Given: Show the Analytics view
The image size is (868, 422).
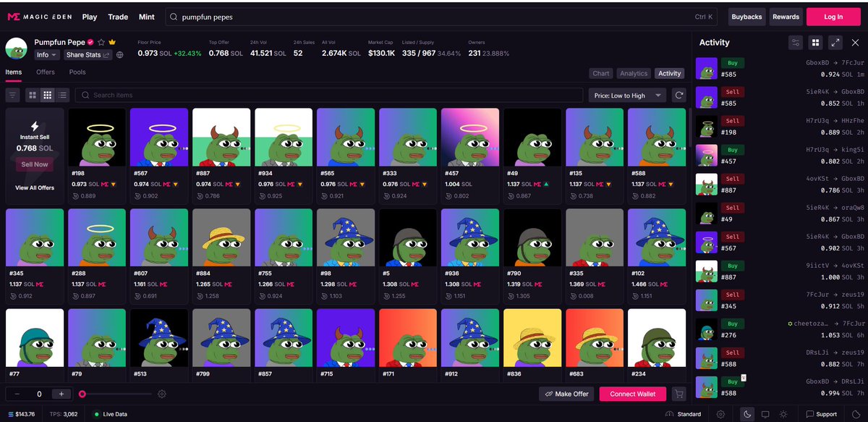Looking at the screenshot, I should pos(634,73).
